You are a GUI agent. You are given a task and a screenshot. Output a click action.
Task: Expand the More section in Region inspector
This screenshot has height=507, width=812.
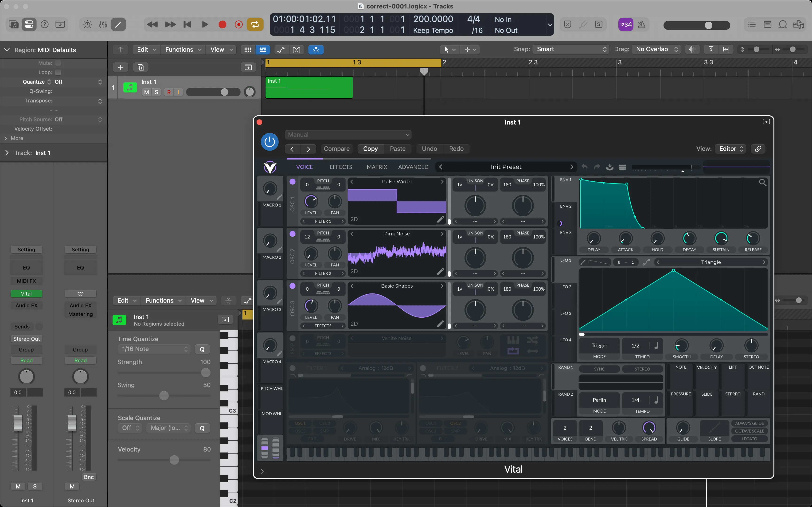pos(14,138)
